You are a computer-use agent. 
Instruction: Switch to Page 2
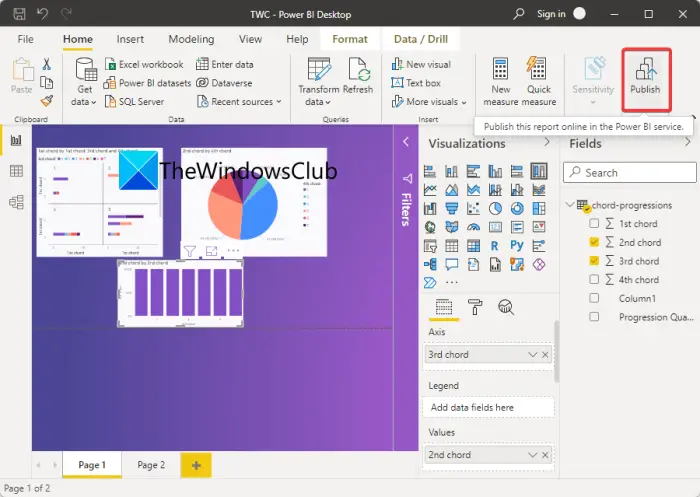[x=151, y=465]
